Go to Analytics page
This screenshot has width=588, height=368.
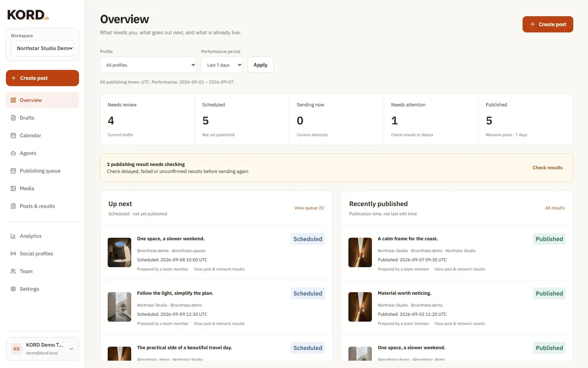(42, 236)
